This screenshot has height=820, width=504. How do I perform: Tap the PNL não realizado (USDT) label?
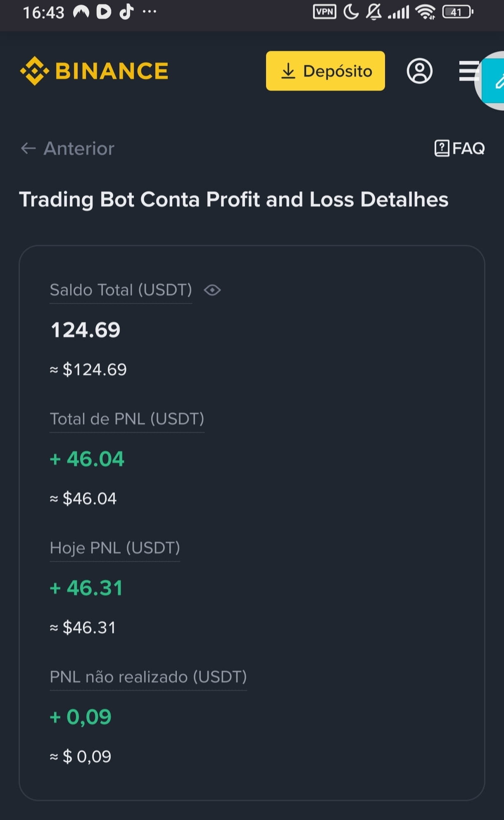(148, 677)
